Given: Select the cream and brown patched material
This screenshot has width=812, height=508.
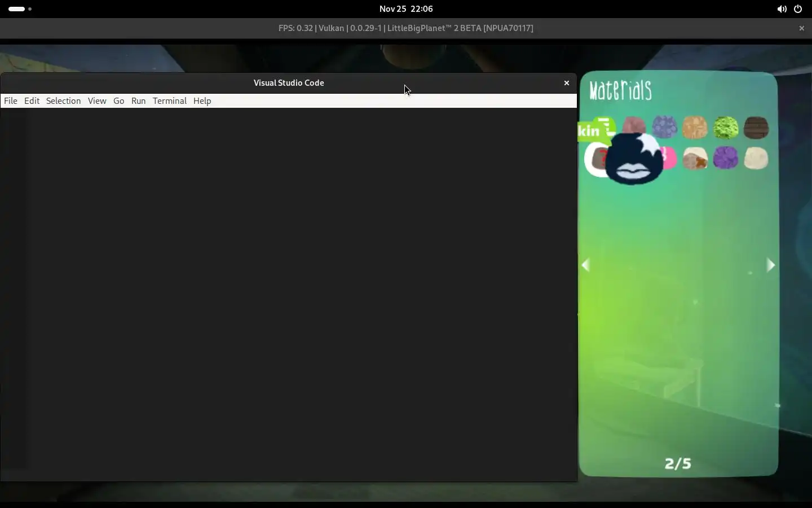Looking at the screenshot, I should coord(695,159).
